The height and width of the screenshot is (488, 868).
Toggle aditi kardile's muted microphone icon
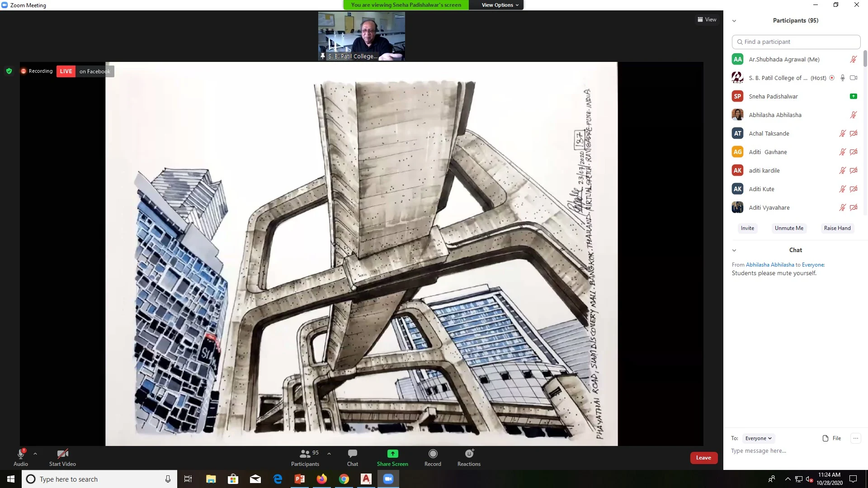click(x=843, y=170)
